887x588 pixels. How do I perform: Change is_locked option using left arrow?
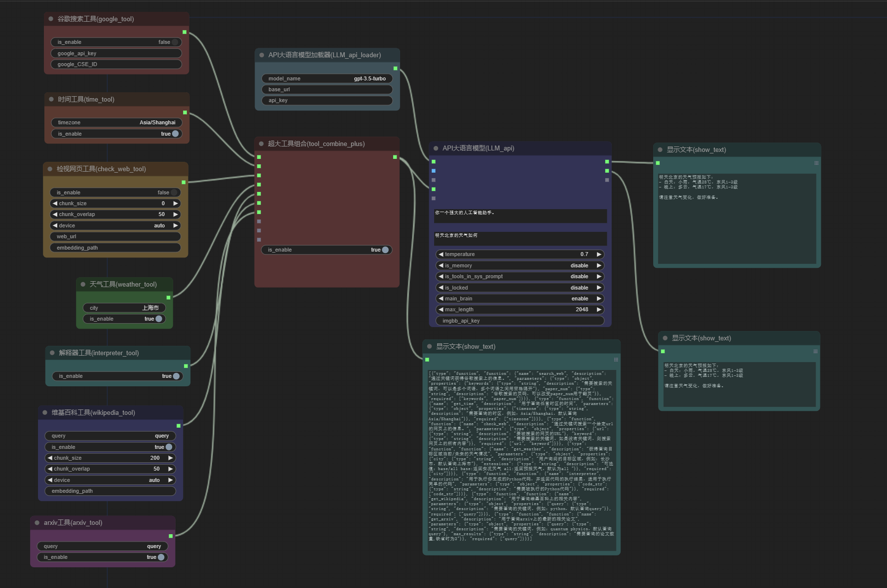(441, 288)
